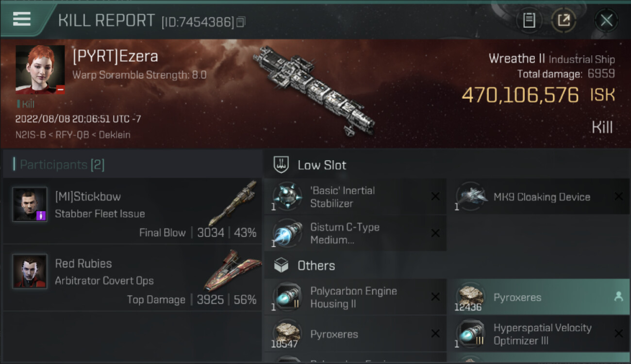Open Red Rubies participant portrait
Image resolution: width=631 pixels, height=364 pixels.
(x=30, y=271)
